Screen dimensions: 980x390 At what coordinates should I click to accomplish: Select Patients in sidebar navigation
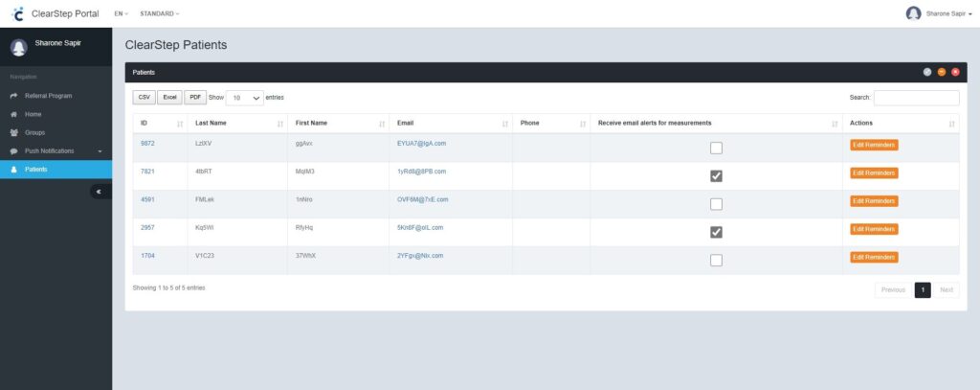[x=56, y=169]
